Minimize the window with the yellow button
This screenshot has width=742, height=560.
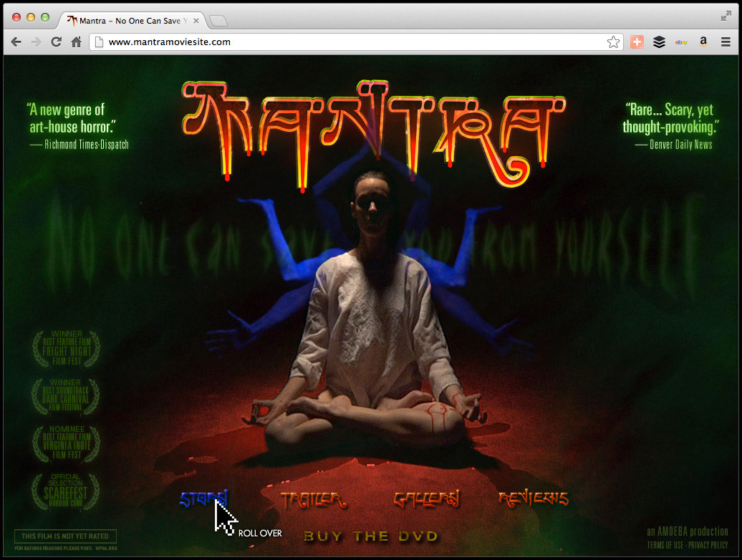point(31,17)
